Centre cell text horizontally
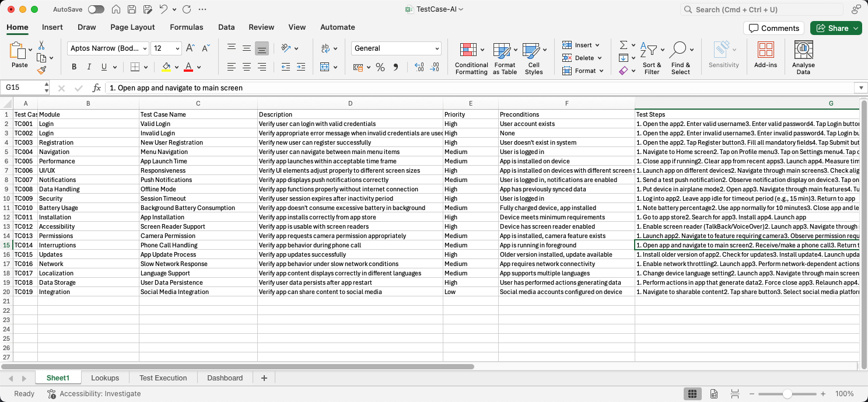 pyautogui.click(x=247, y=67)
